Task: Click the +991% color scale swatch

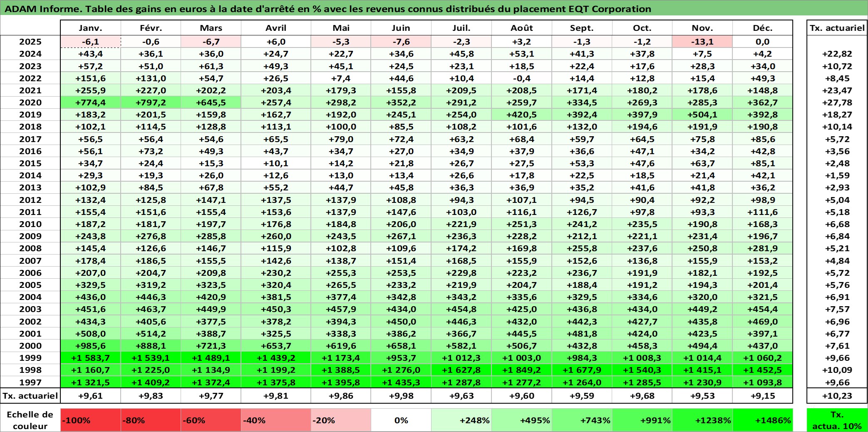Action: click(x=642, y=420)
